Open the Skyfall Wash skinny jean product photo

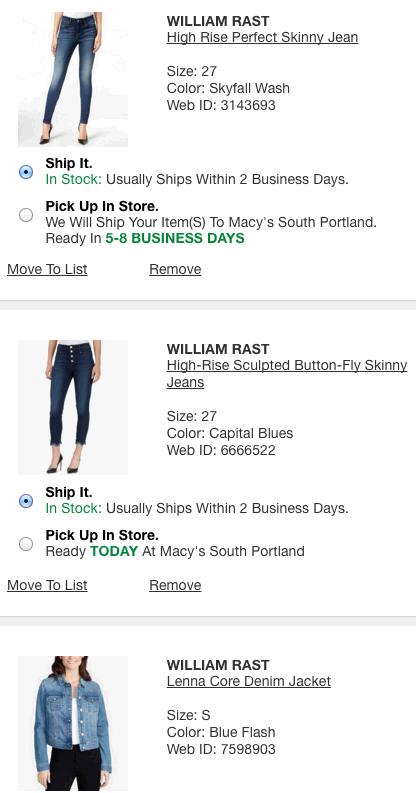tap(73, 79)
